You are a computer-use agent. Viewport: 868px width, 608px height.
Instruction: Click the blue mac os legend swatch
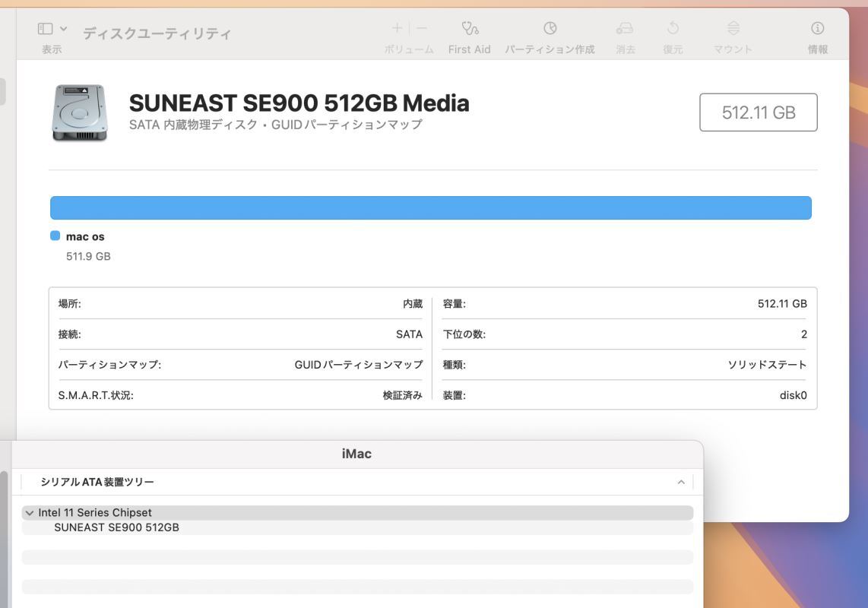pos(55,236)
